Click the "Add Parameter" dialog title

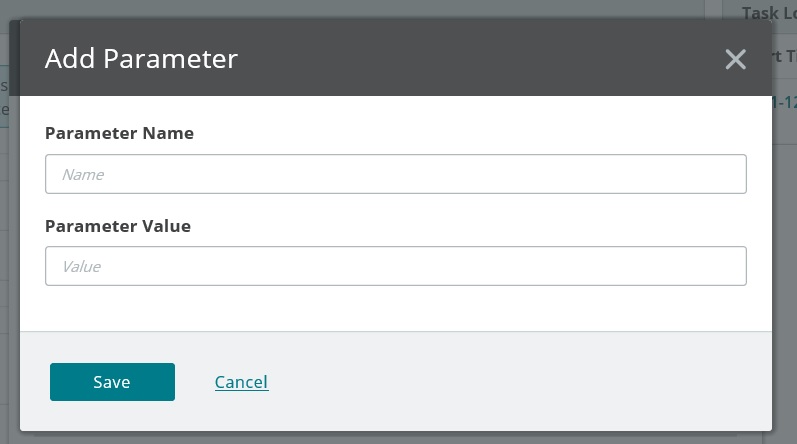tap(141, 58)
